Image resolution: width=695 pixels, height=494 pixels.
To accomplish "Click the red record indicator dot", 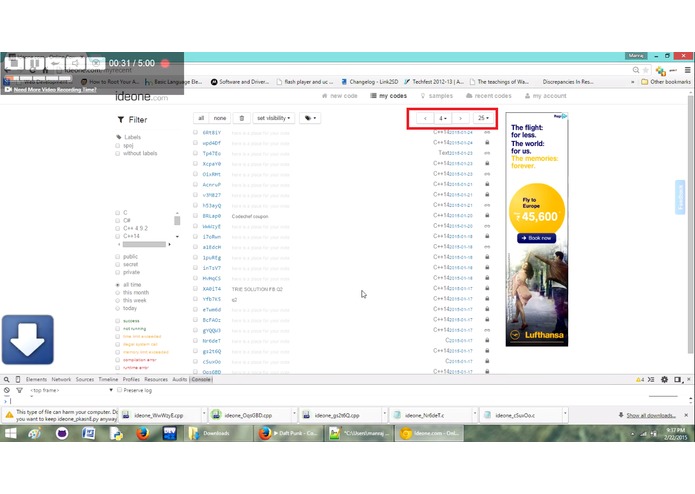I will 165,63.
